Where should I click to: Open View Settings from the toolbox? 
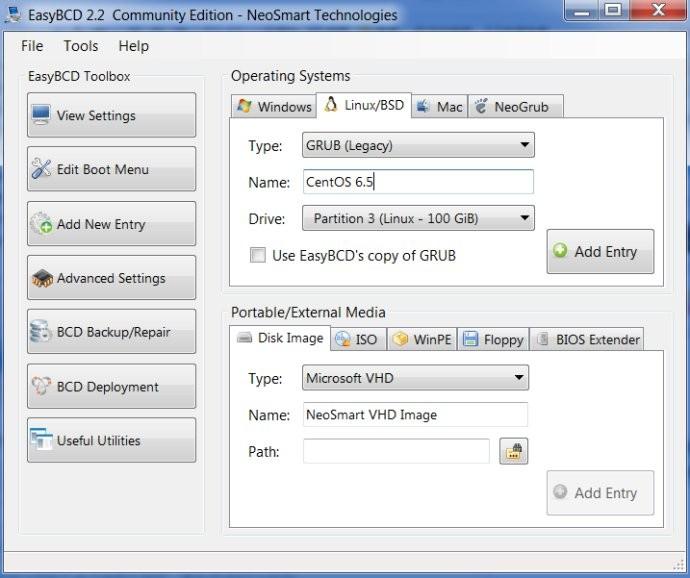click(111, 115)
